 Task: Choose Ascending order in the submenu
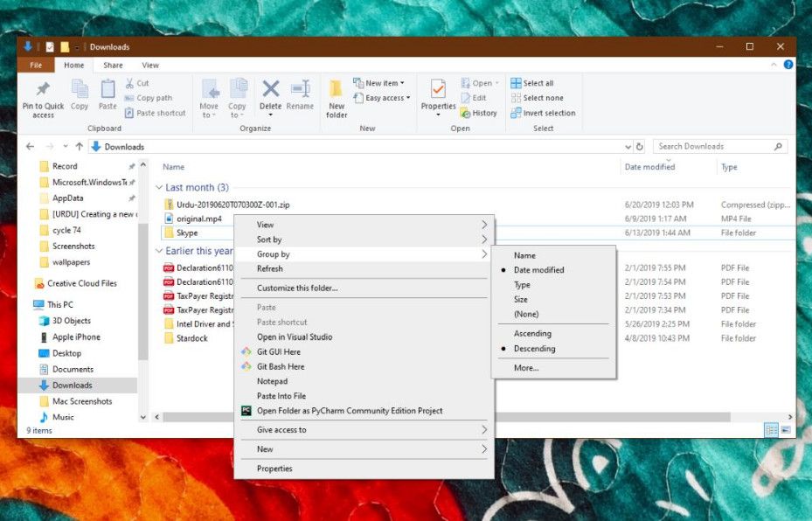click(x=532, y=334)
